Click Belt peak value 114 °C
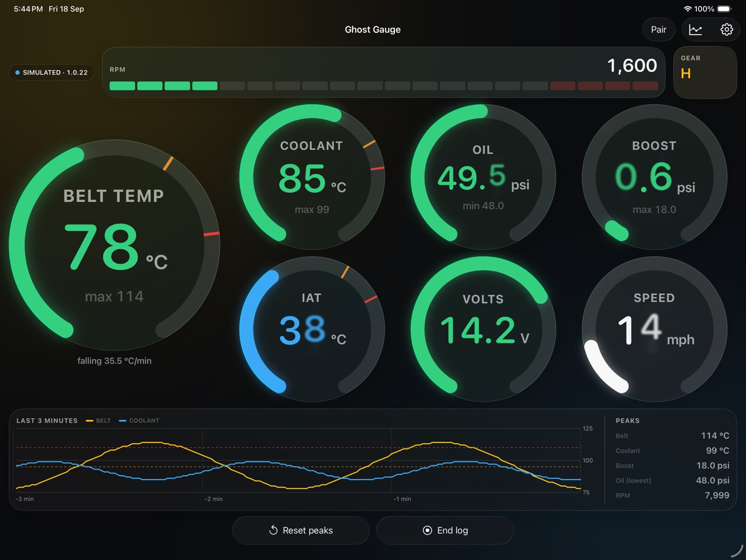This screenshot has height=560, width=746. click(x=715, y=436)
